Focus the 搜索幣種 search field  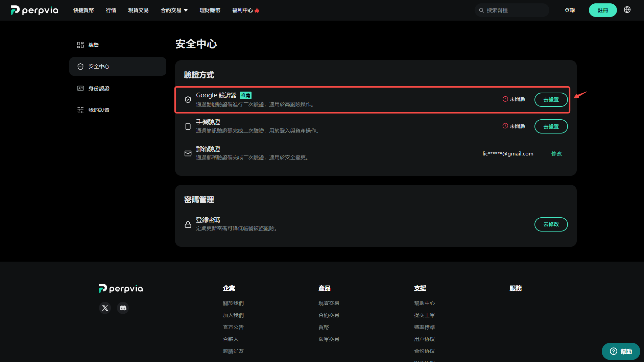tap(512, 10)
